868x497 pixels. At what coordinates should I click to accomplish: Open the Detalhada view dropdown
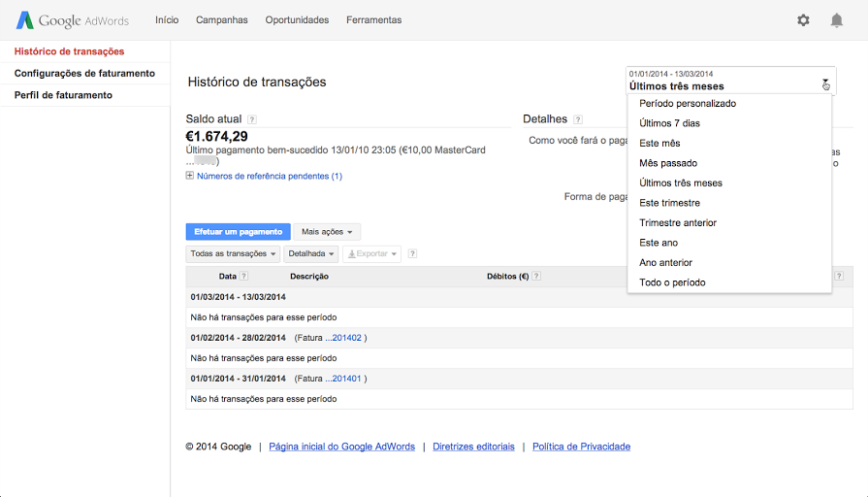coord(312,254)
